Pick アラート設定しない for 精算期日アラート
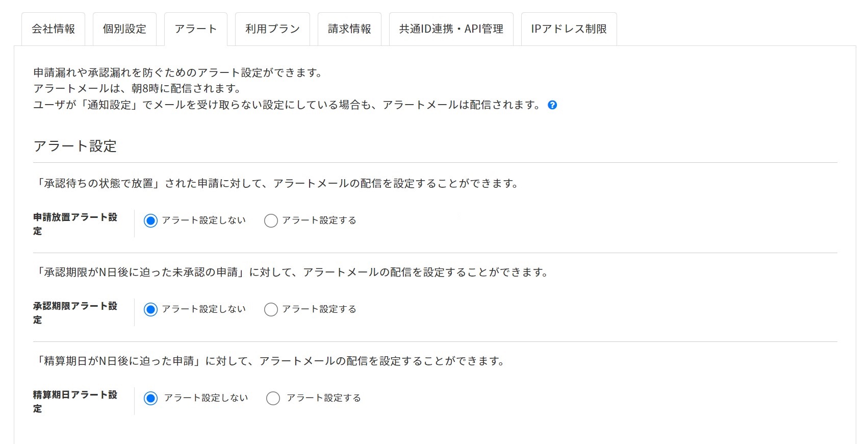The image size is (868, 444). (x=150, y=398)
